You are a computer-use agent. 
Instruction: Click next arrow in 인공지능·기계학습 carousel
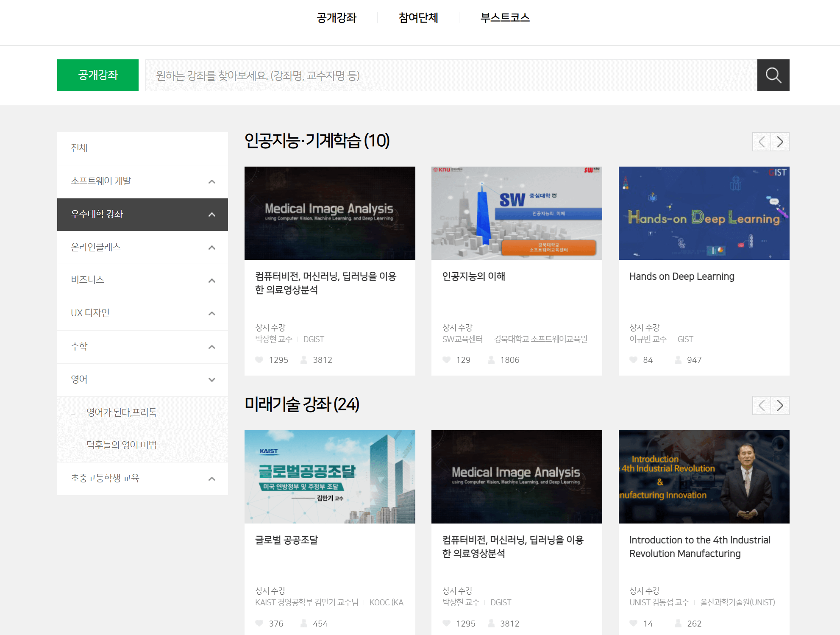pyautogui.click(x=780, y=142)
